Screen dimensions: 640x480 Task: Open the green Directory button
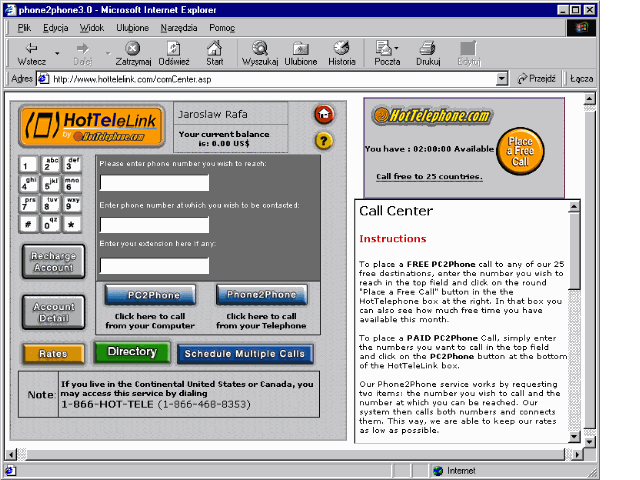(x=132, y=352)
